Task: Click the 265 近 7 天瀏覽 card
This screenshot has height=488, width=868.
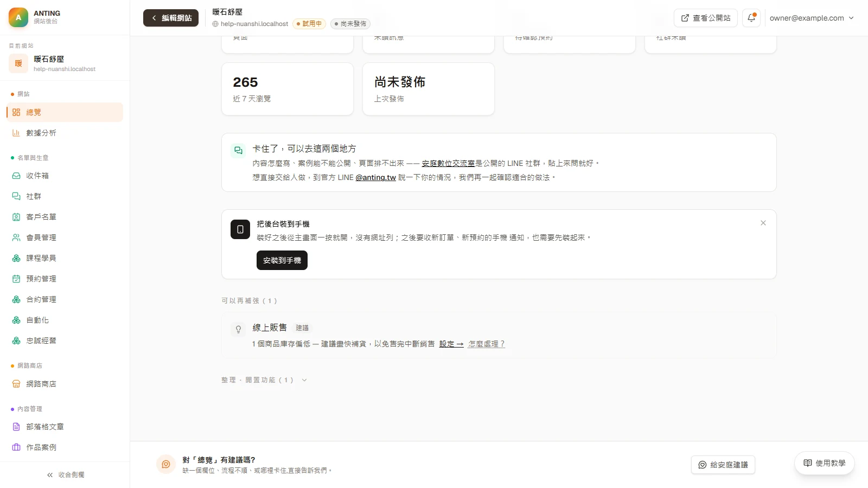Action: pos(288,89)
